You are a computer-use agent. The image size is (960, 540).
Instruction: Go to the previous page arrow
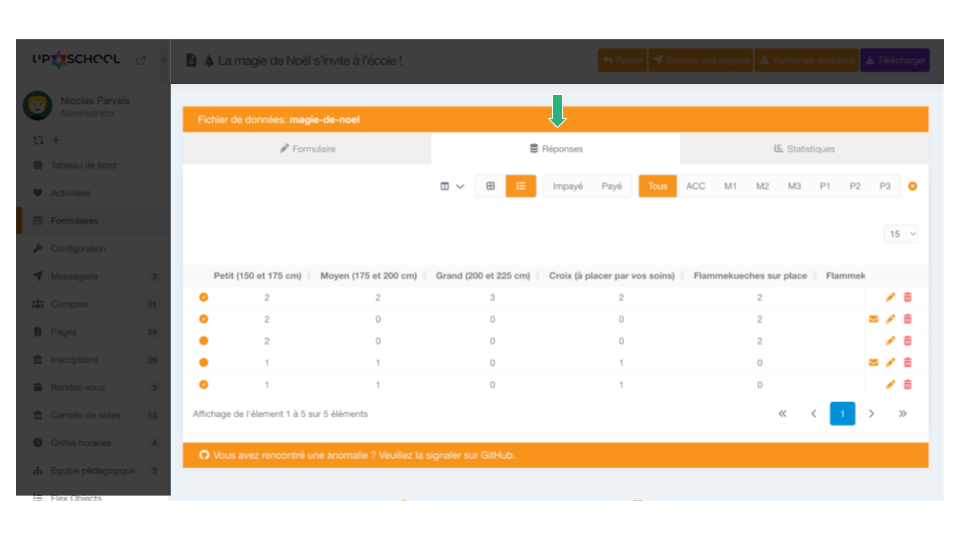pyautogui.click(x=814, y=414)
